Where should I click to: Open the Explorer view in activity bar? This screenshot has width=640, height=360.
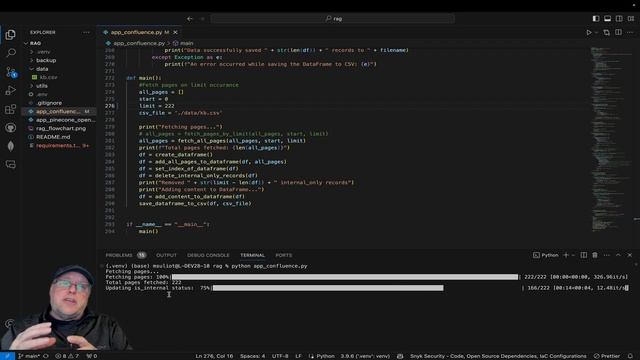(x=11, y=35)
